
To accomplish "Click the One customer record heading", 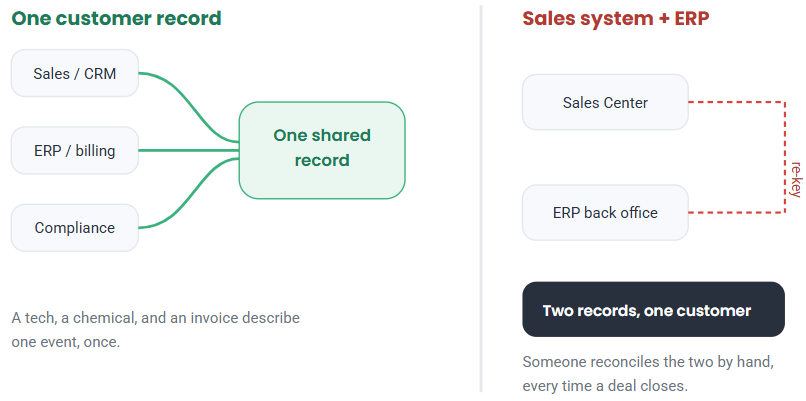I will pos(116,18).
